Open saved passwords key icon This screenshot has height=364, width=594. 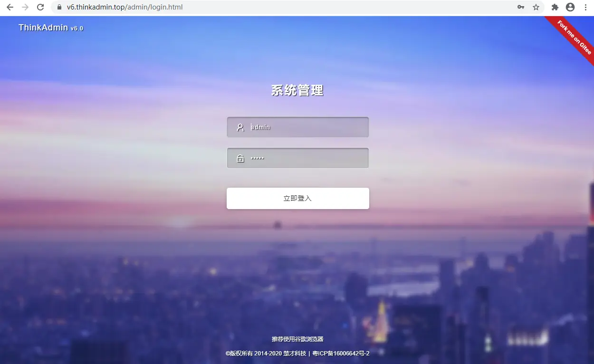(521, 7)
